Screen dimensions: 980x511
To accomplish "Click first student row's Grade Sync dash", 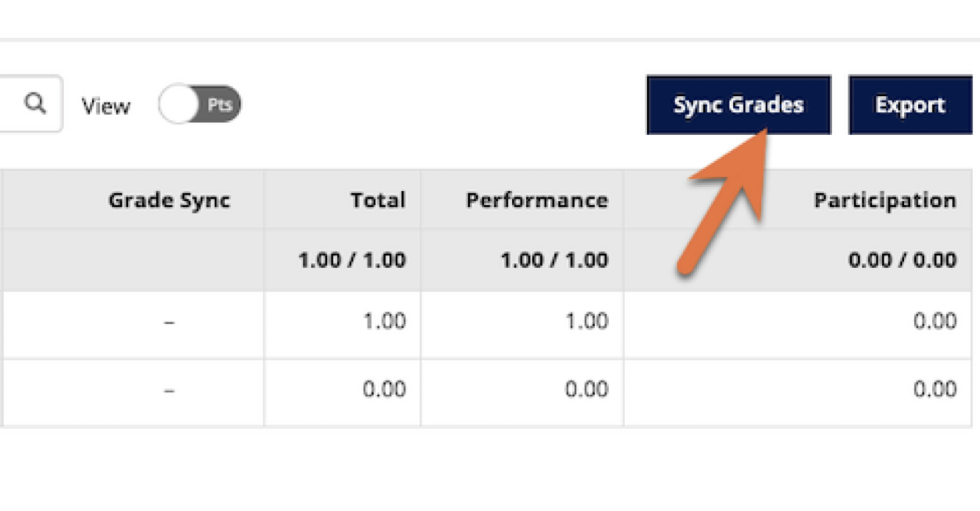I will (x=169, y=322).
